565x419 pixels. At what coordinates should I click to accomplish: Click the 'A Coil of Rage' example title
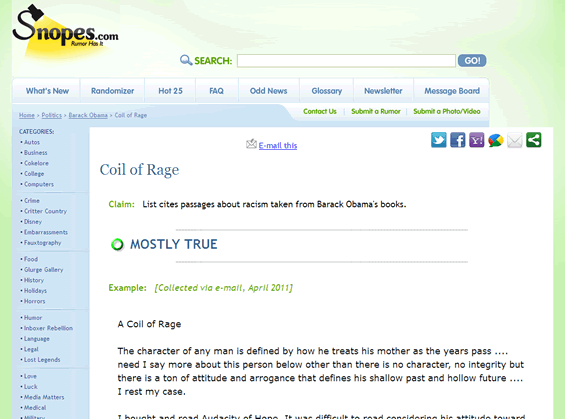[x=149, y=324]
